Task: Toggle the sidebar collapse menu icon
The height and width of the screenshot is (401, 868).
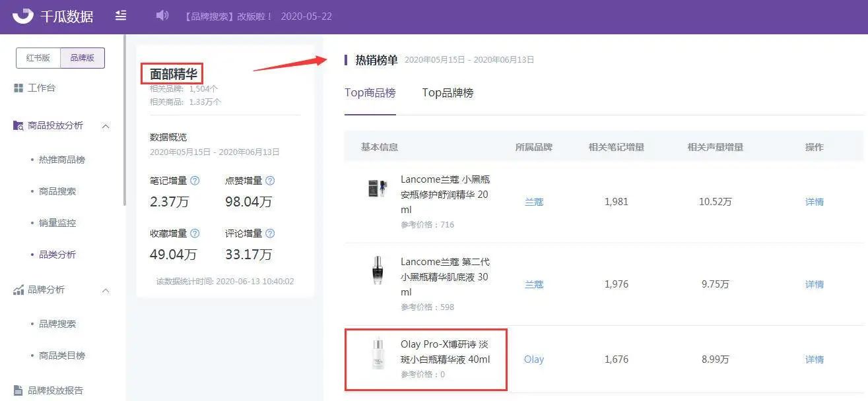Action: [121, 15]
